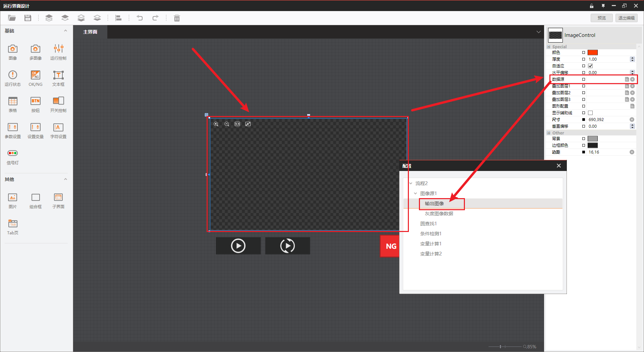Click the save icon in the toolbar
The image size is (644, 352).
click(28, 18)
